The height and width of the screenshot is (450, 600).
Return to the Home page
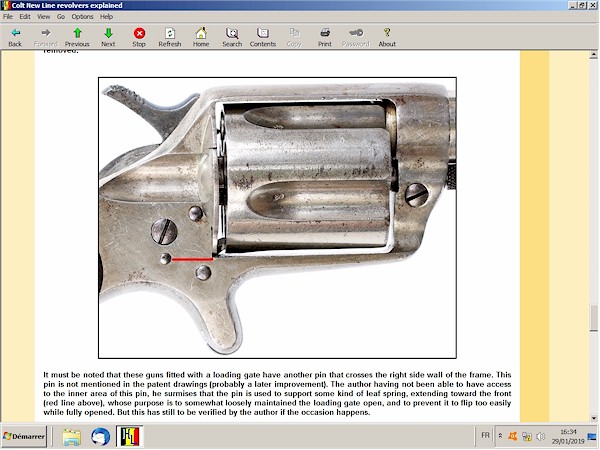pyautogui.click(x=201, y=38)
